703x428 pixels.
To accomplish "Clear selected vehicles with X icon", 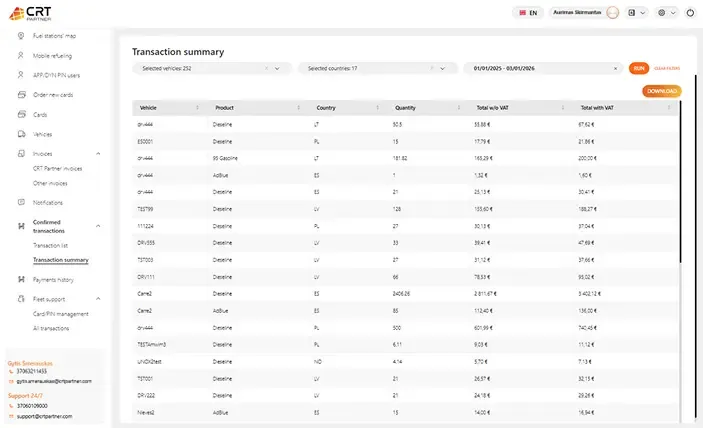I will tap(265, 68).
